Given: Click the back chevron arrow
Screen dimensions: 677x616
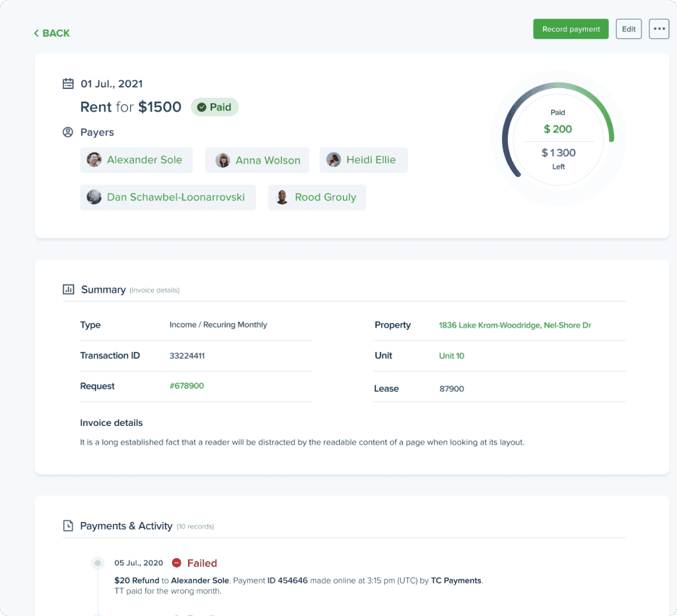Looking at the screenshot, I should tap(35, 33).
